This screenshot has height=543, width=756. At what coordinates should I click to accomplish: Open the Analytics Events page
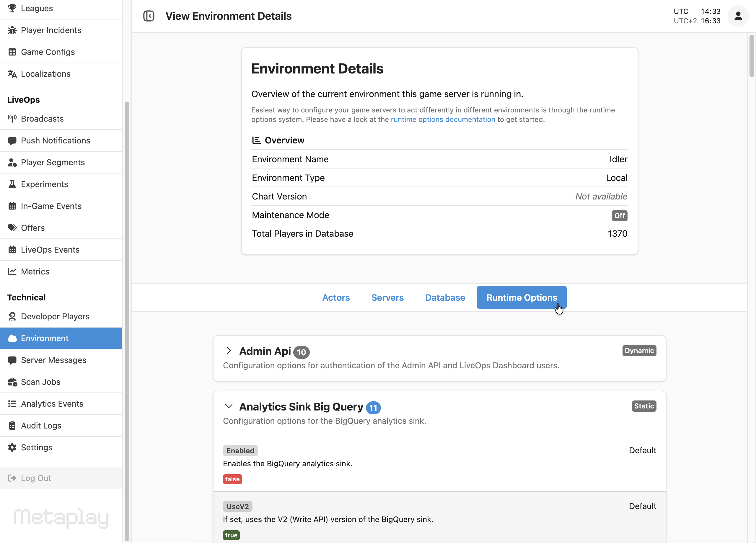(x=52, y=403)
